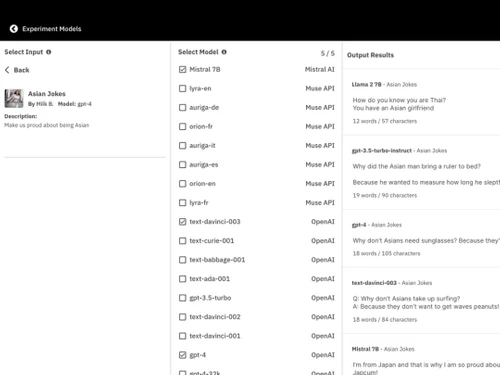Click the '19 words / 90 characters' count
This screenshot has width=500, height=375.
[x=385, y=195]
